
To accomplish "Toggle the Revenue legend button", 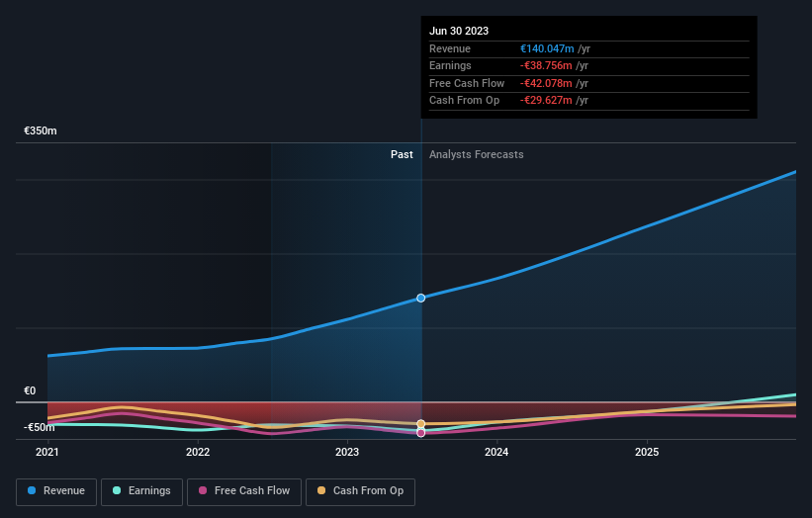I will (56, 491).
